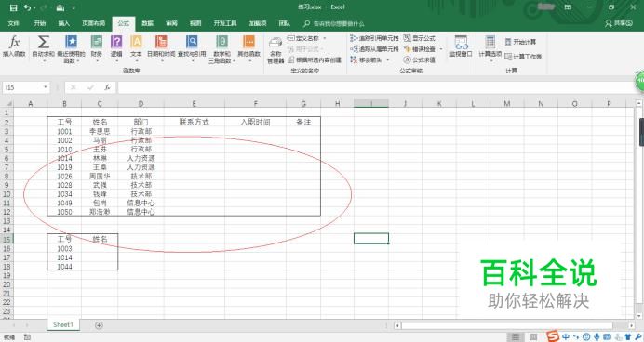Switch to the View (视图) tab
644x342 pixels.
[195, 23]
